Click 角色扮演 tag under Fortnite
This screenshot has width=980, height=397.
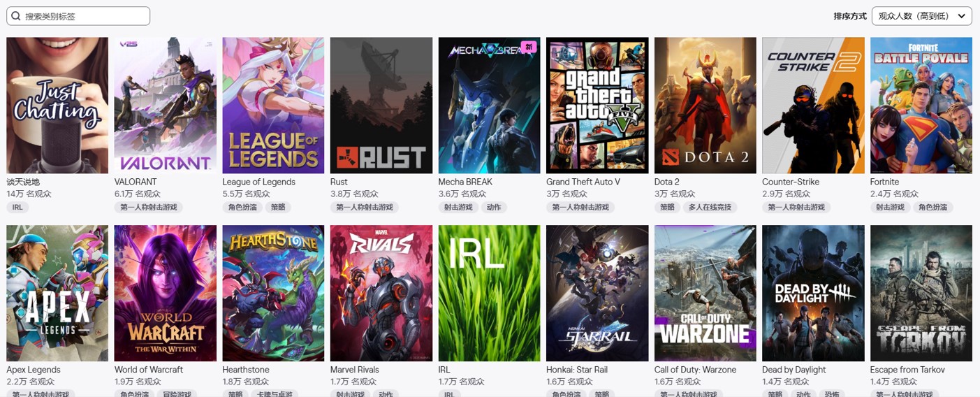click(933, 208)
